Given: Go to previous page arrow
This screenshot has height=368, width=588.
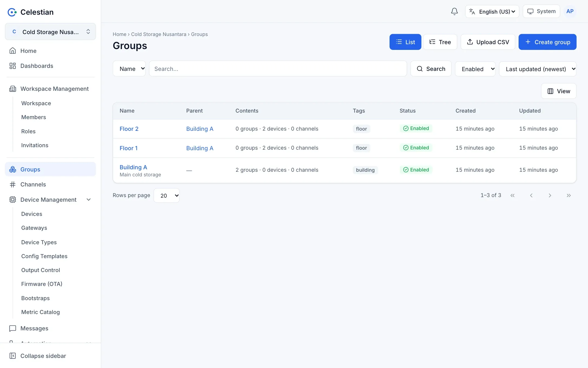Looking at the screenshot, I should tap(531, 195).
